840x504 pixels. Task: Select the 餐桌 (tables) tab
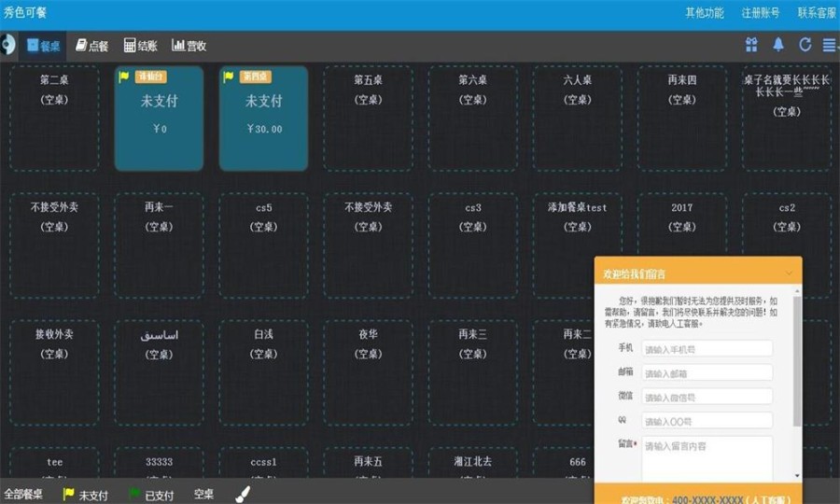[x=44, y=46]
